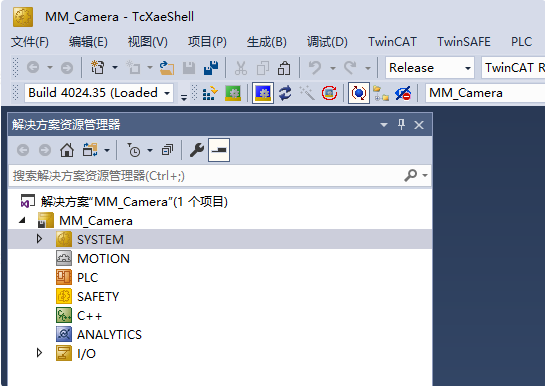Open the Undo history dropdown arrow

click(x=333, y=68)
